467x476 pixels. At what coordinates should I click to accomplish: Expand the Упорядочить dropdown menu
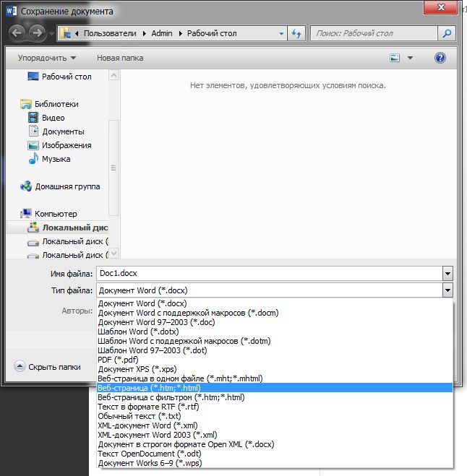tap(48, 58)
